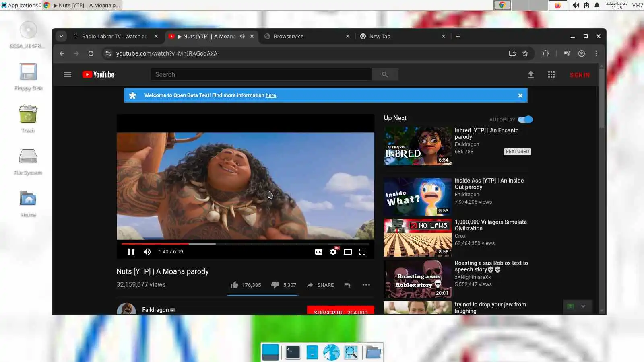Open the power manager battery icon
Viewport: 644px width, 362px height.
tap(586, 5)
